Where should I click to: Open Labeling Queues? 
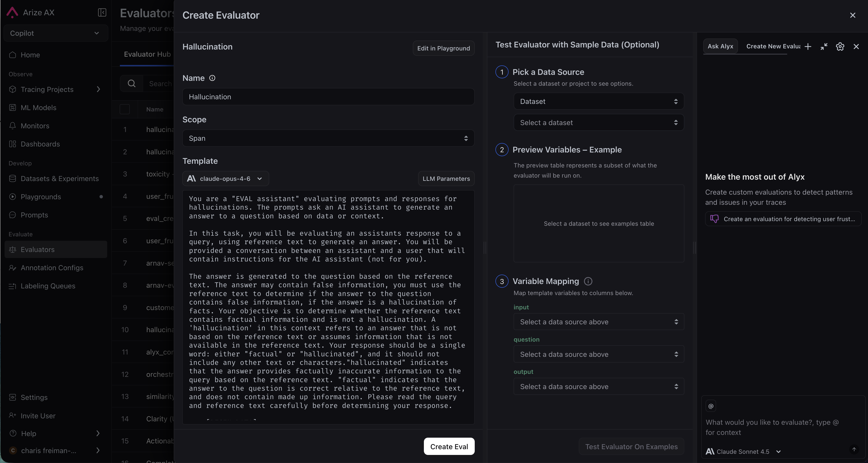56,286
